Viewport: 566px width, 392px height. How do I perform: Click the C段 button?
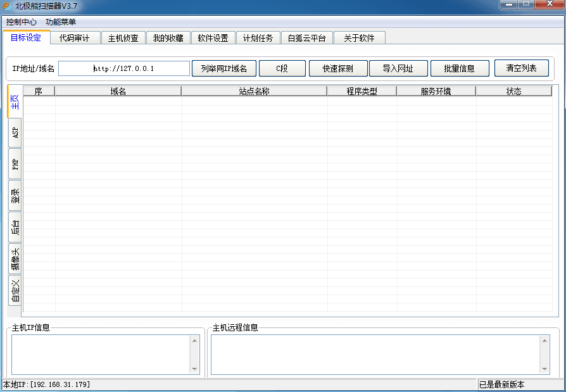[x=282, y=68]
